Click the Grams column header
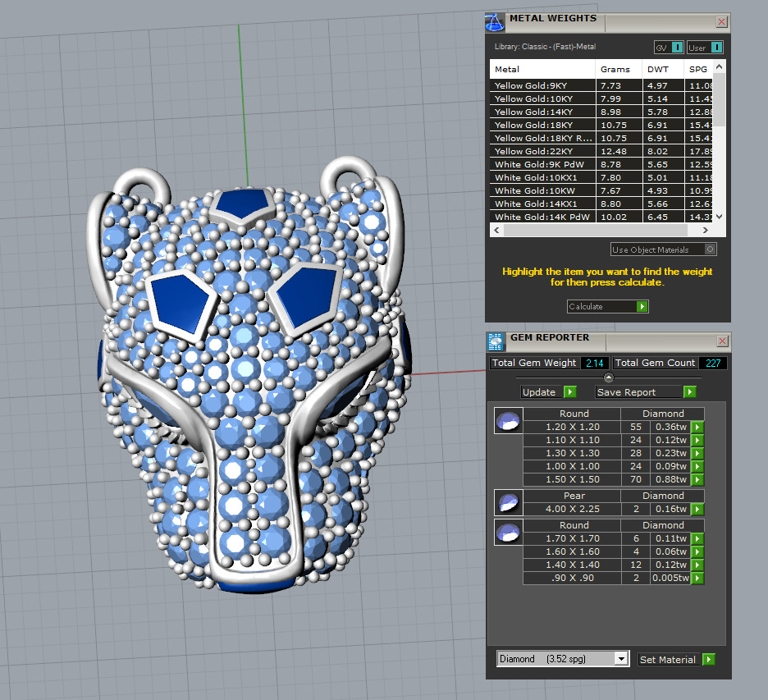The width and height of the screenshot is (768, 700). [619, 69]
